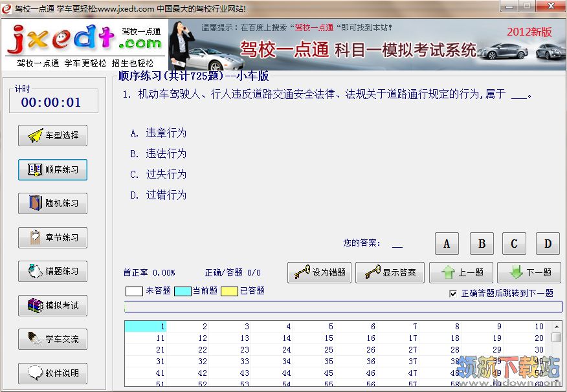This screenshot has height=392, width=567.
Task: Jump to question 41 in the grid
Action: point(146,373)
